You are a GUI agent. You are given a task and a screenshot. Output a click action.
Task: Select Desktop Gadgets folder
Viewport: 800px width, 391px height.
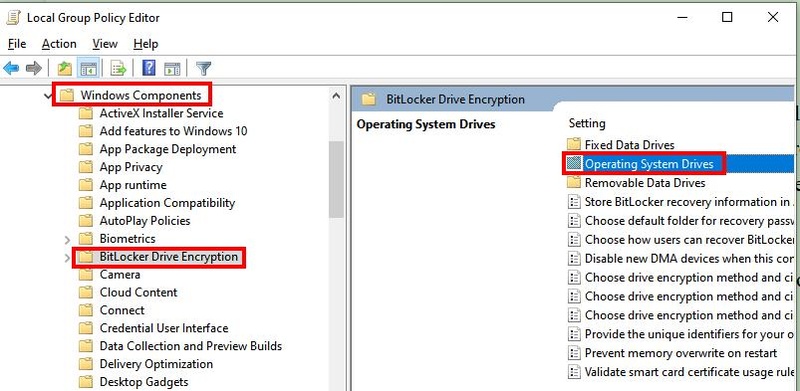[144, 382]
